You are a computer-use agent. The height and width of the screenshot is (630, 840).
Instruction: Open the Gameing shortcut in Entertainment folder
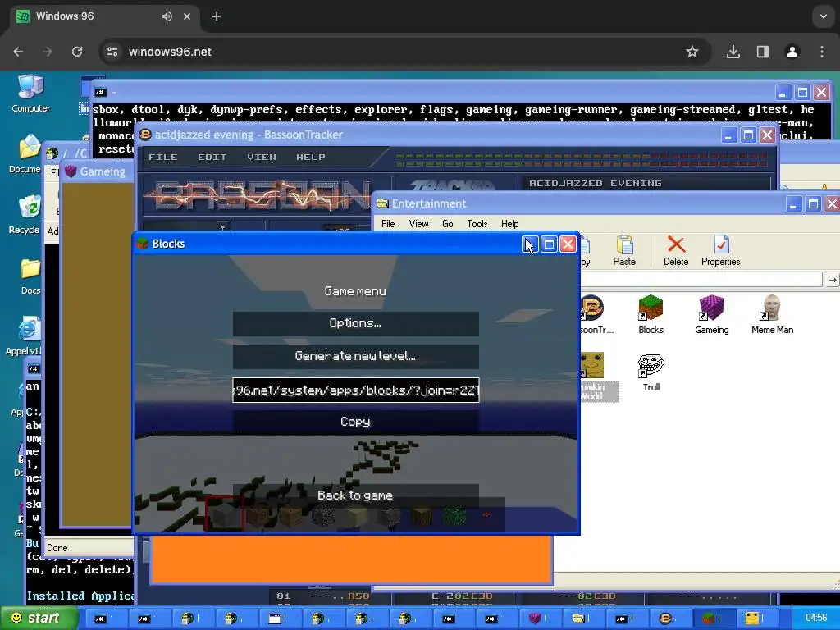tap(711, 315)
